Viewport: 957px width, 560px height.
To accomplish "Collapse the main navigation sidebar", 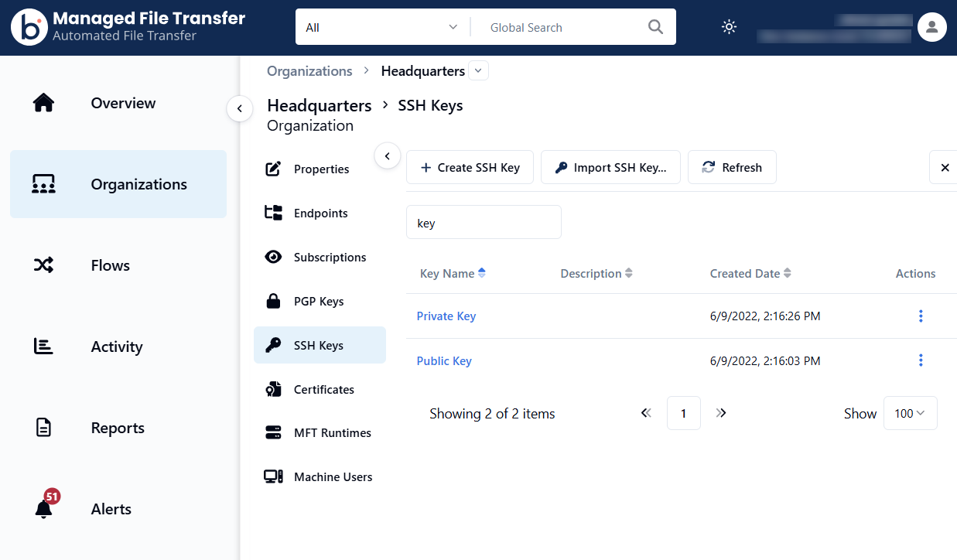I will [x=240, y=109].
